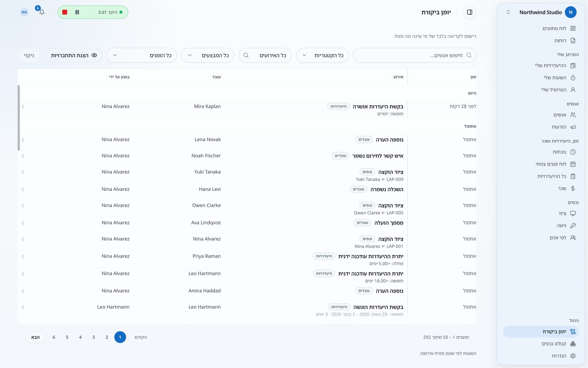Click the Northwind Studio N logo
Image resolution: width=588 pixels, height=368 pixels.
coord(570,12)
